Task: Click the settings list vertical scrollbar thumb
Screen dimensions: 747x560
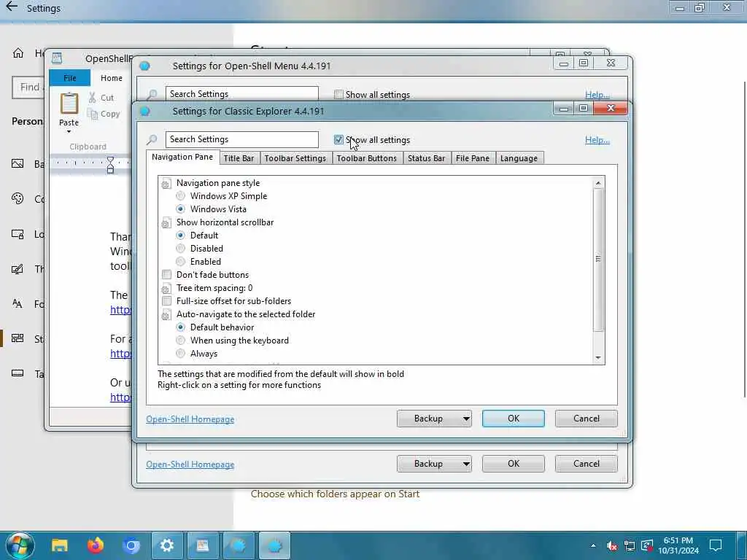Action: 598,259
